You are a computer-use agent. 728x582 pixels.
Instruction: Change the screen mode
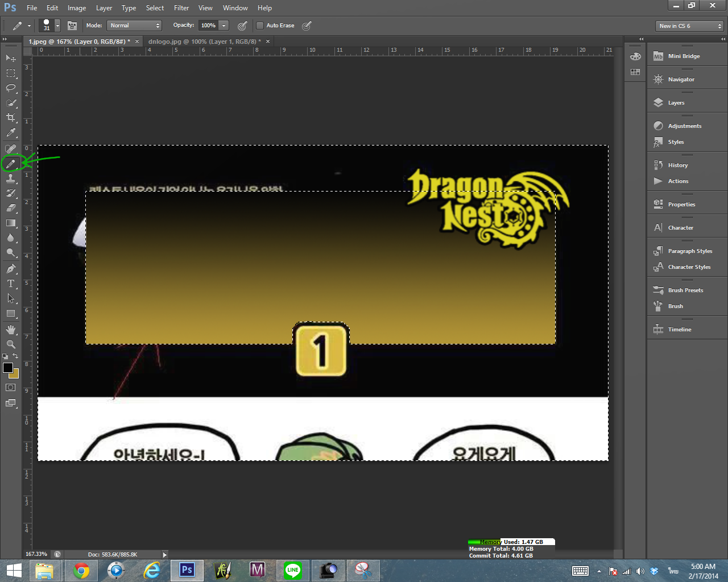point(11,403)
